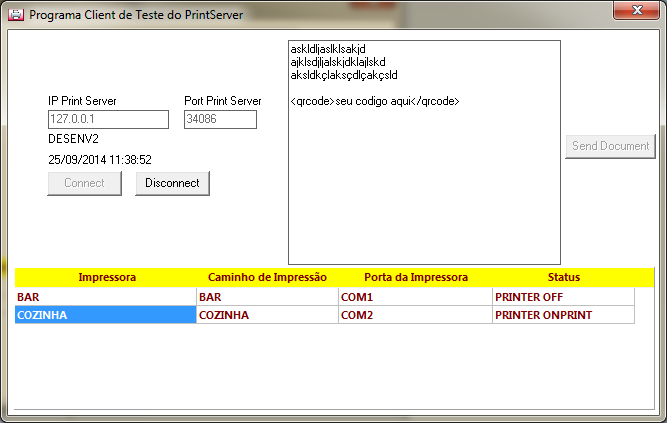Image resolution: width=667 pixels, height=423 pixels.
Task: Select the PRINTER OFF status cell
Action: tap(564, 297)
